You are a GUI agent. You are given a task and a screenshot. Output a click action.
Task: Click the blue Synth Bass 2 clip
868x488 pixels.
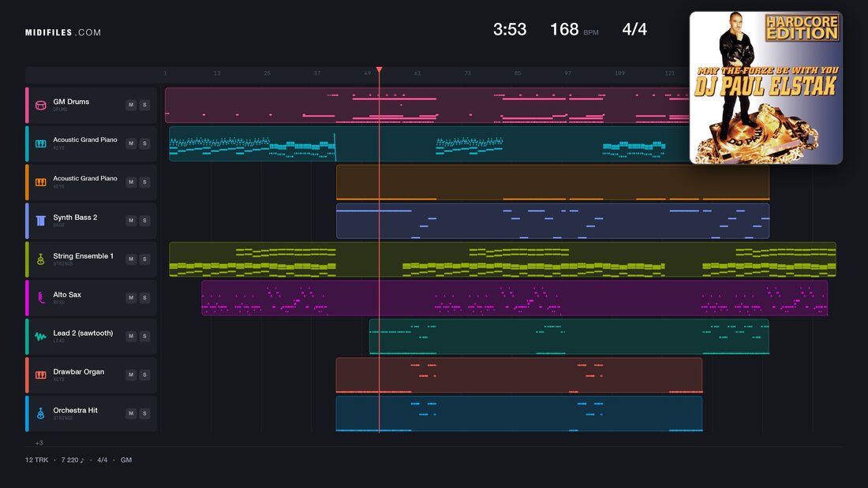pyautogui.click(x=552, y=221)
